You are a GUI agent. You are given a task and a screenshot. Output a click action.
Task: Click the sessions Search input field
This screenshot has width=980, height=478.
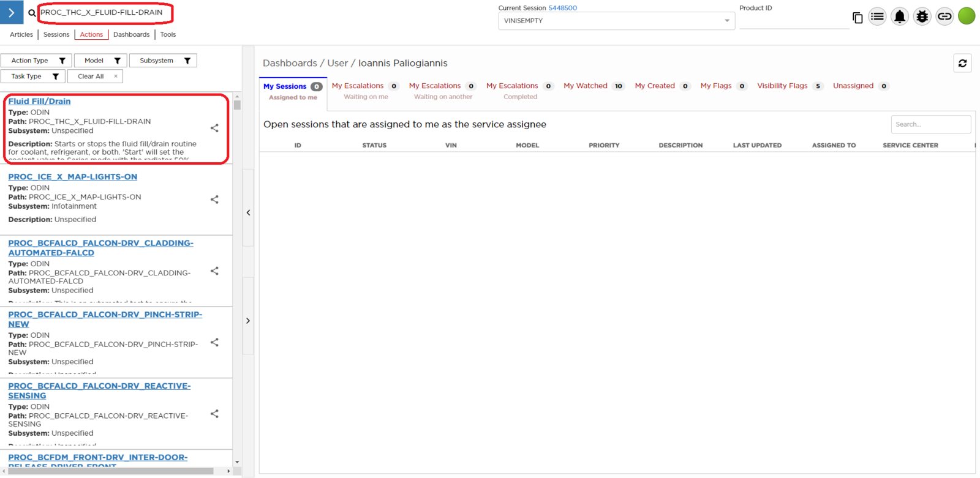[930, 124]
